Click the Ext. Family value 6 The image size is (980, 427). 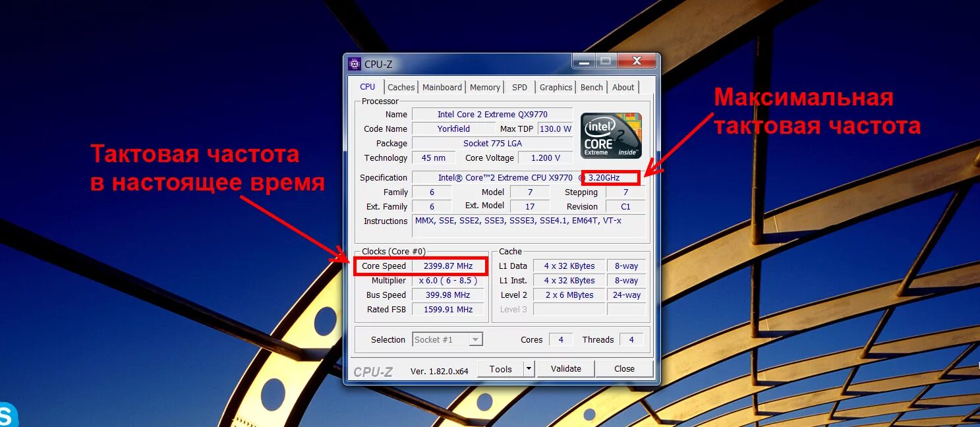pyautogui.click(x=432, y=207)
